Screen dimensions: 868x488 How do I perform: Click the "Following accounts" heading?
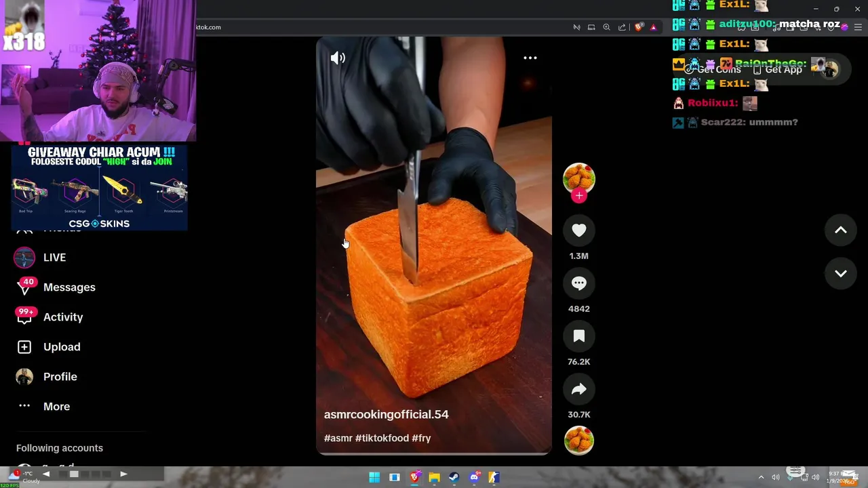point(60,448)
